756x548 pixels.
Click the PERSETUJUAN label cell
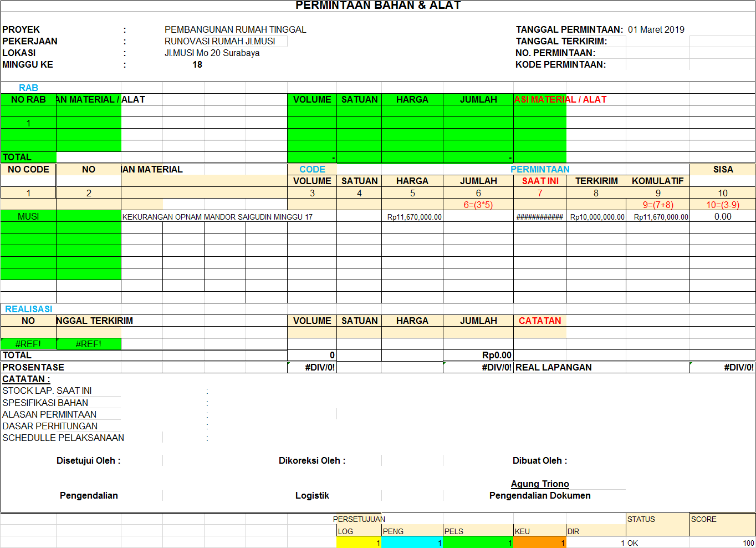point(359,519)
